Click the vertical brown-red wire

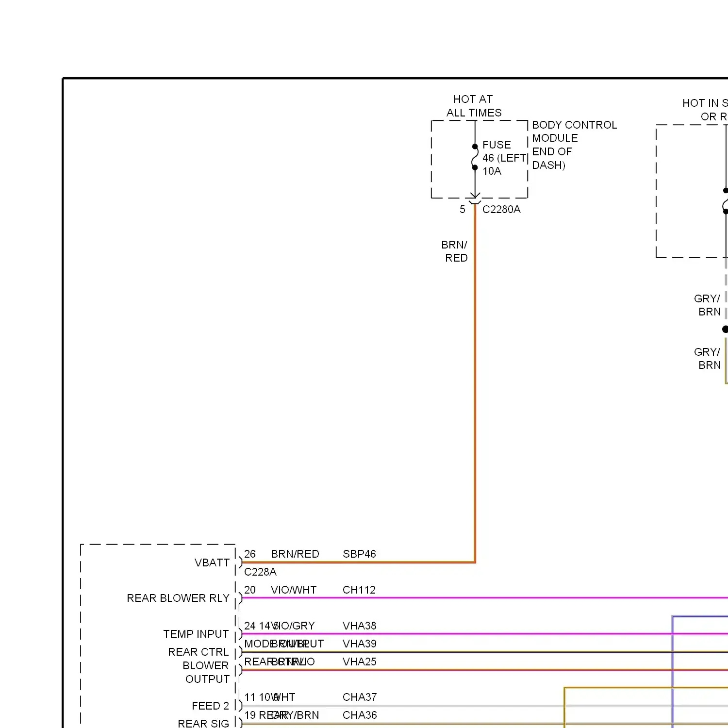click(x=475, y=383)
